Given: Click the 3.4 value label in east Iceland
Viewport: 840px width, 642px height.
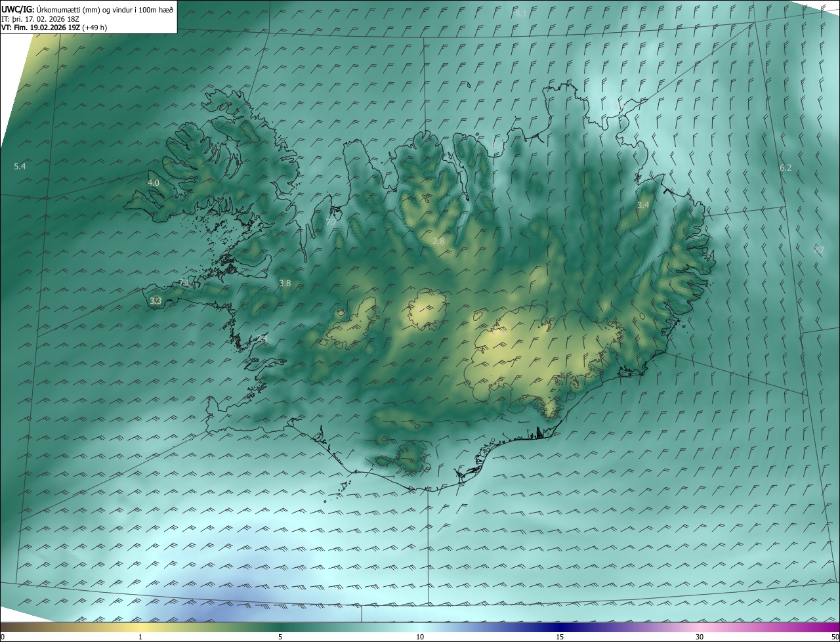Looking at the screenshot, I should pos(643,205).
